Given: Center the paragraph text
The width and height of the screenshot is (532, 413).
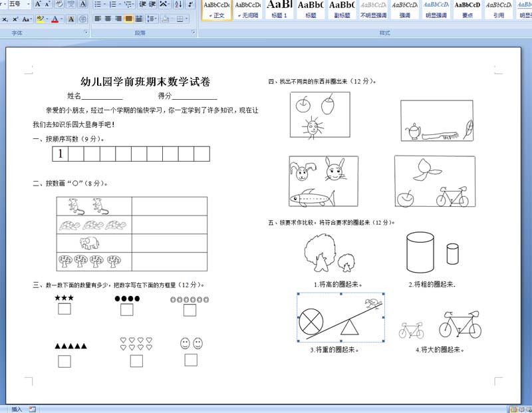Looking at the screenshot, I should (108, 19).
